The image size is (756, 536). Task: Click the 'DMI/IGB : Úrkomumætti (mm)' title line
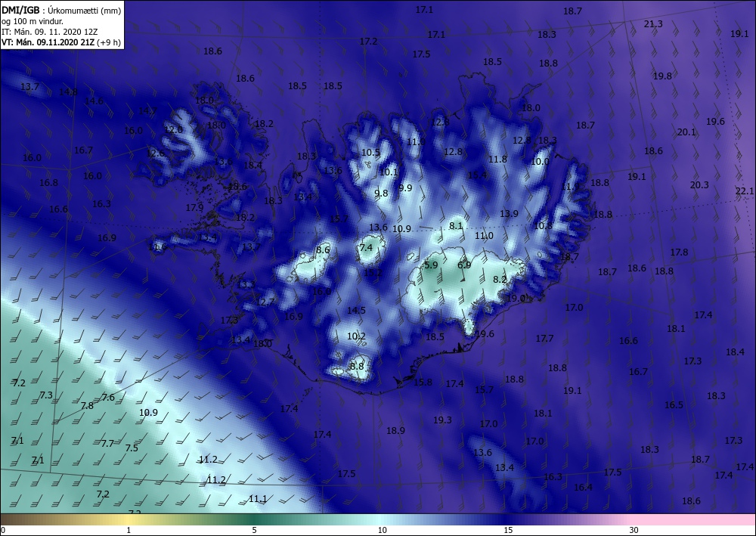tap(61, 10)
